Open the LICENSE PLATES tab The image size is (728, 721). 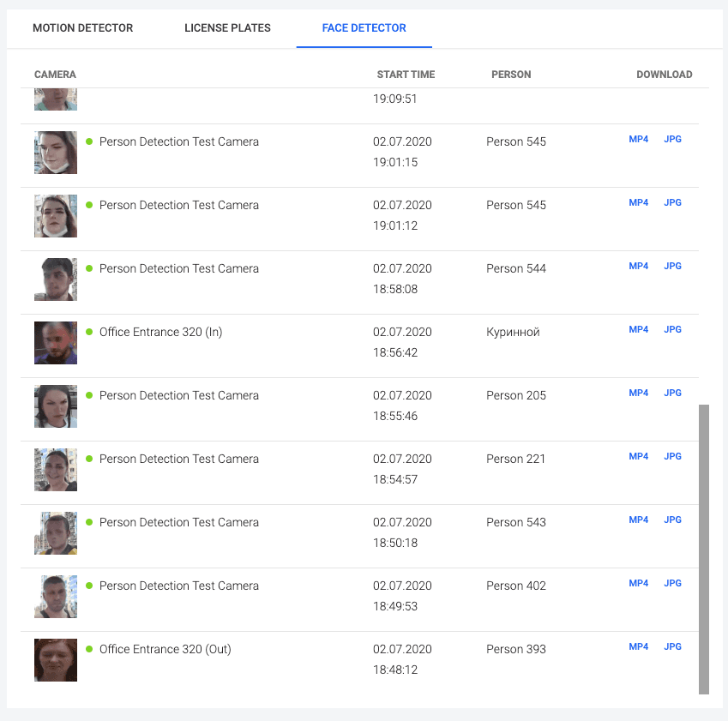pyautogui.click(x=227, y=27)
